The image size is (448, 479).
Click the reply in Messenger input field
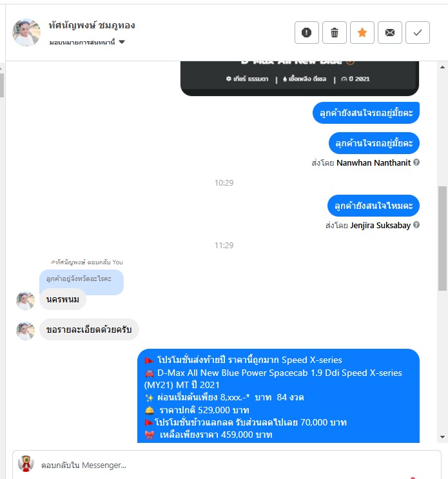227,465
